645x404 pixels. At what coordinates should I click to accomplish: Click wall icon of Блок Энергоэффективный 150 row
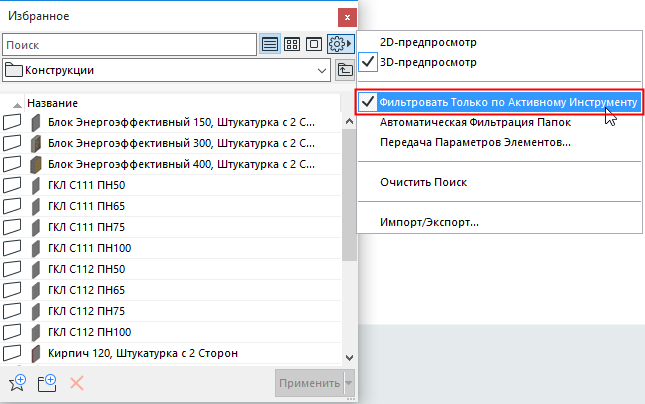pyautogui.click(x=12, y=122)
